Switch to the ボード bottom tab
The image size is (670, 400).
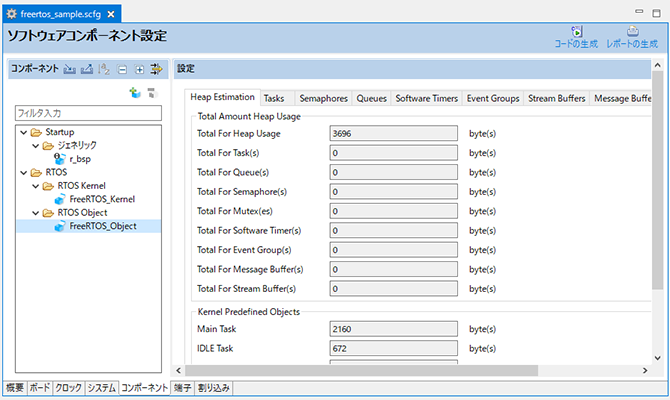pos(40,388)
